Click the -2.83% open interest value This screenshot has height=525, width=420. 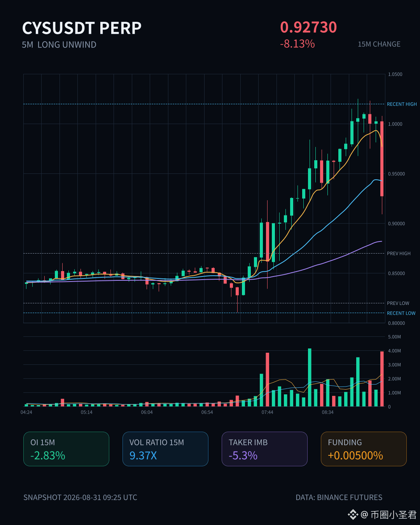coord(48,455)
